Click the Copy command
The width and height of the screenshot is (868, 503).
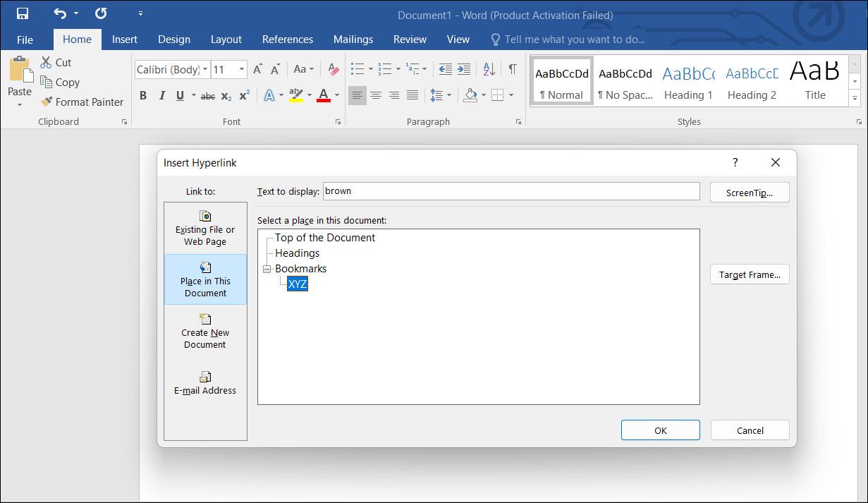point(60,82)
